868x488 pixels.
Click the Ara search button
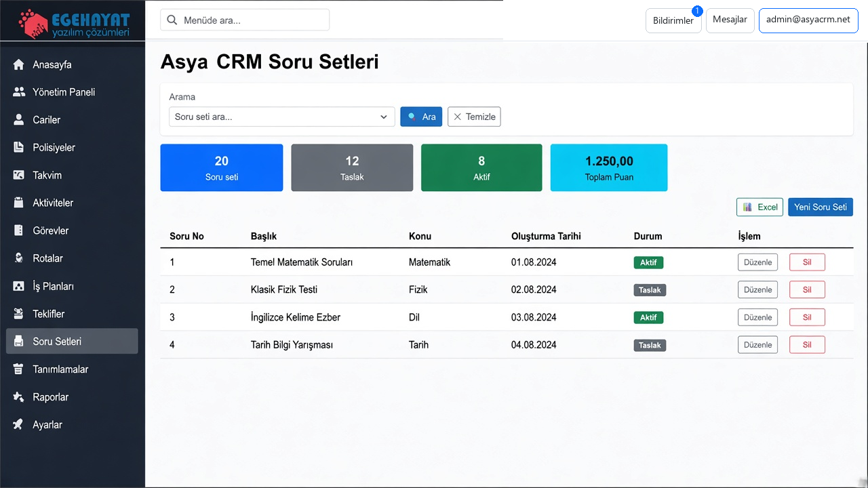pos(421,117)
